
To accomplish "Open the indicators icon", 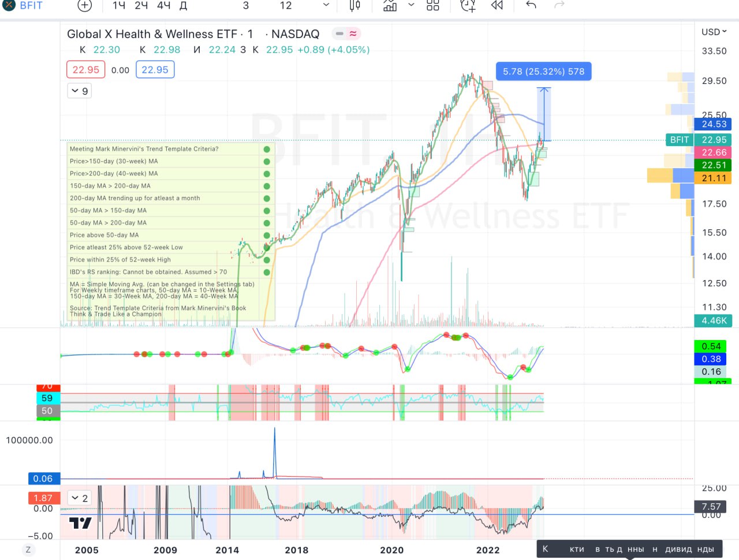I will click(x=390, y=6).
